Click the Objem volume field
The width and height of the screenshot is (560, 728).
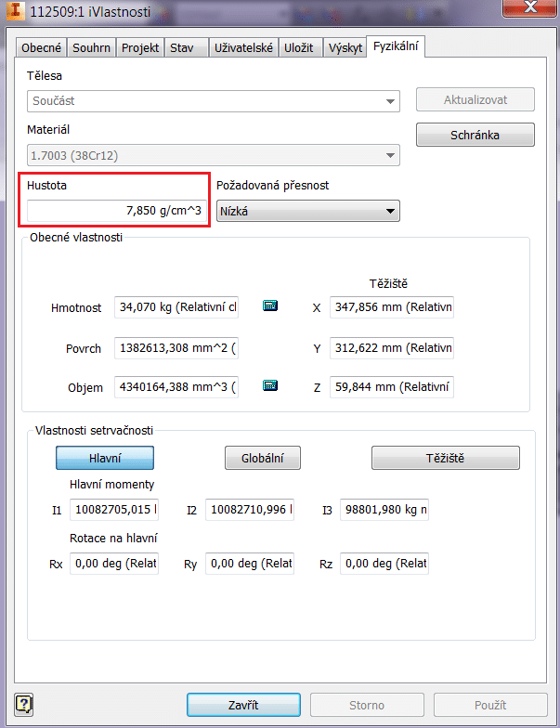pyautogui.click(x=176, y=387)
